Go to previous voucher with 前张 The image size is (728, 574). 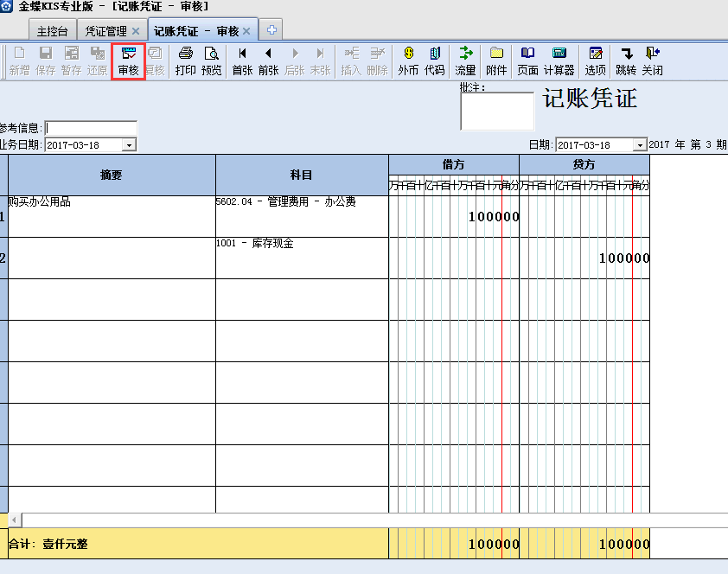(x=268, y=61)
